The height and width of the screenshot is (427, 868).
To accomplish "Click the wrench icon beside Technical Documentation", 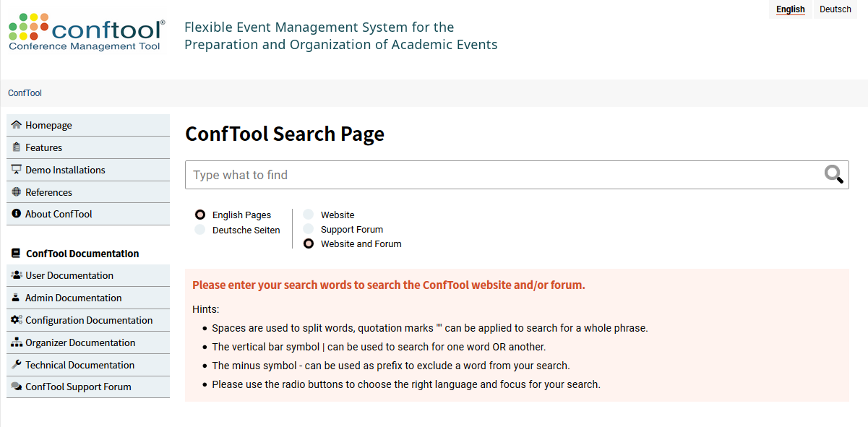I will [x=17, y=365].
